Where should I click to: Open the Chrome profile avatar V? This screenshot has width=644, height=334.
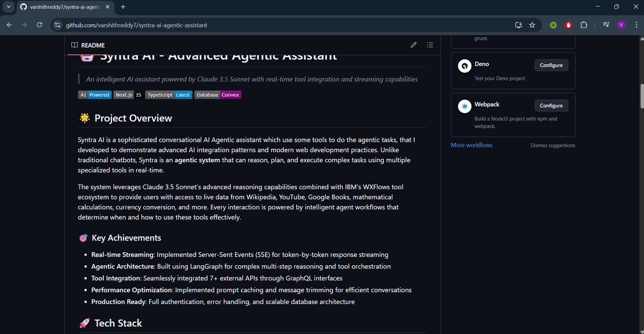coord(621,25)
